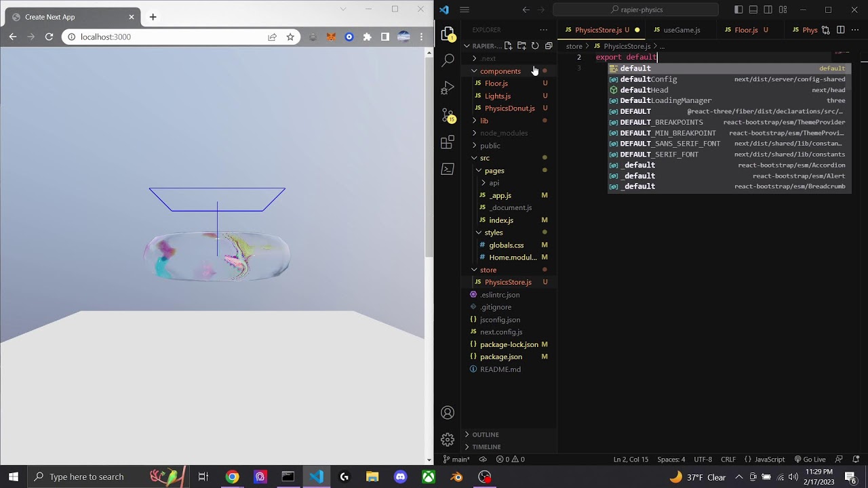
Task: Click Chrome reload page button
Action: [x=49, y=37]
